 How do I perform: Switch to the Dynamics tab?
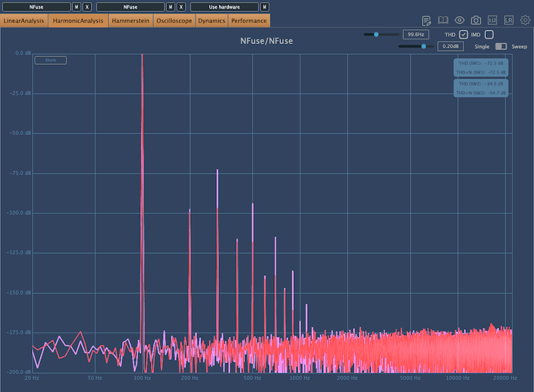coord(212,21)
